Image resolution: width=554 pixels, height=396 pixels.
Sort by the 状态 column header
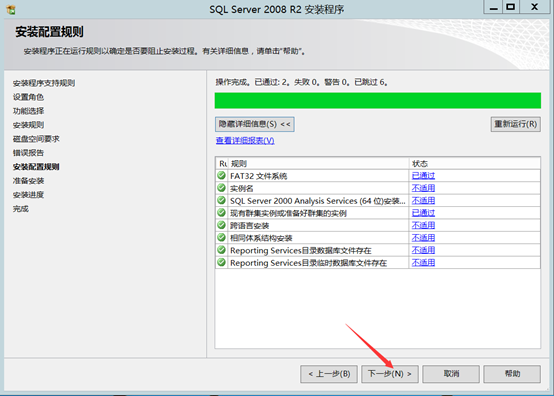[475, 164]
